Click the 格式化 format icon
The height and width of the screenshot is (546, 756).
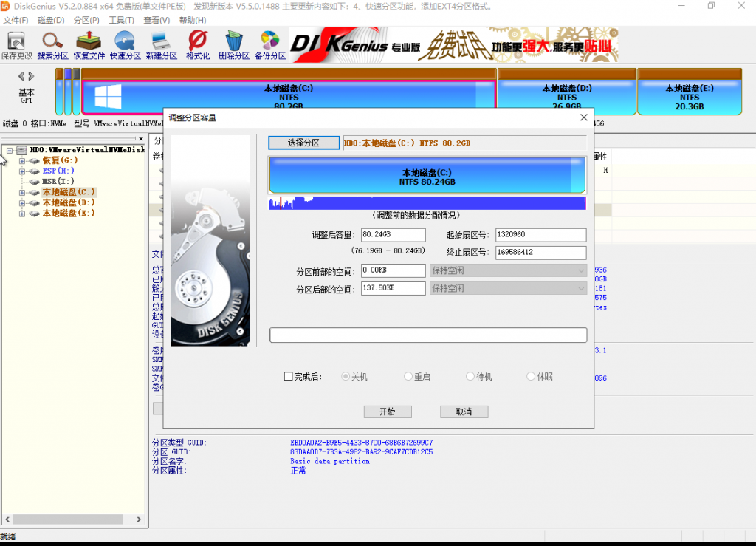[x=197, y=44]
